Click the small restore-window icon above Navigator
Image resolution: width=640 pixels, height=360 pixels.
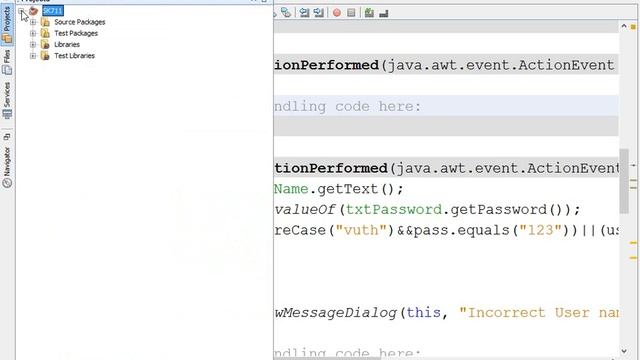tap(7, 137)
